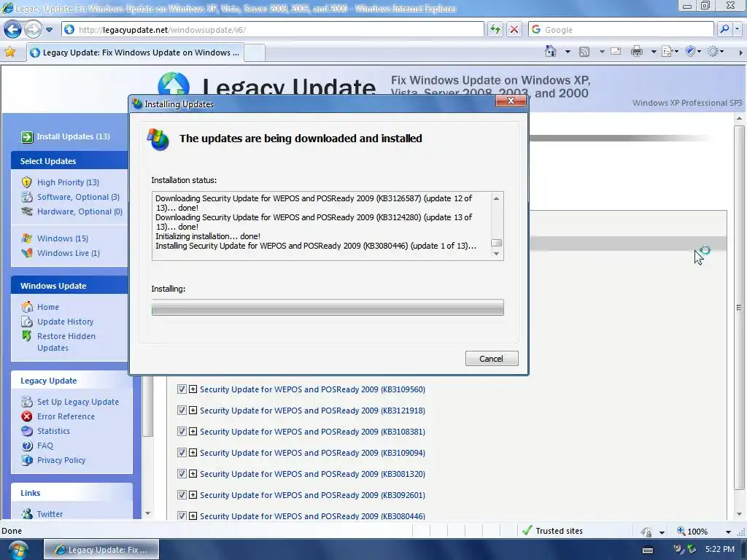The image size is (747, 560).
Task: Open the Tools gear menu
Action: pos(716,52)
